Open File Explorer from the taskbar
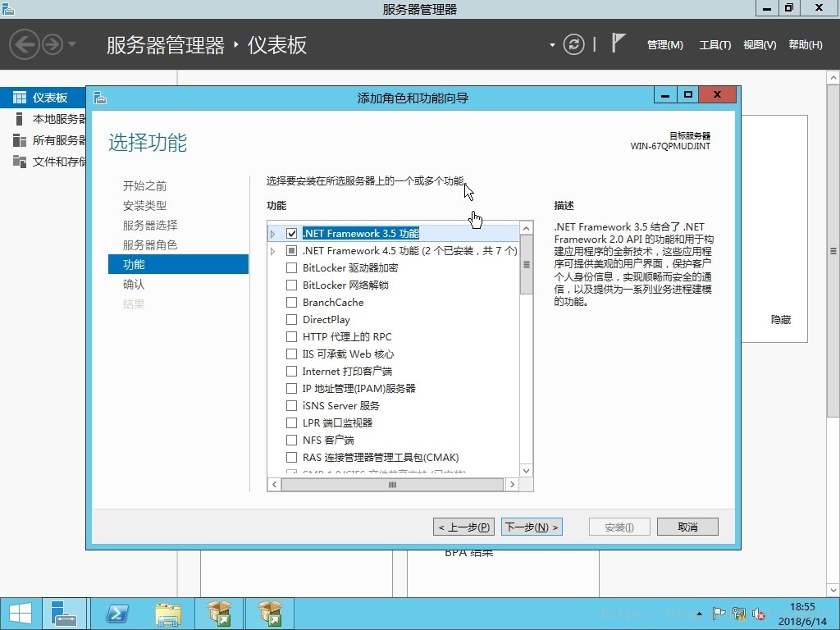 [168, 614]
